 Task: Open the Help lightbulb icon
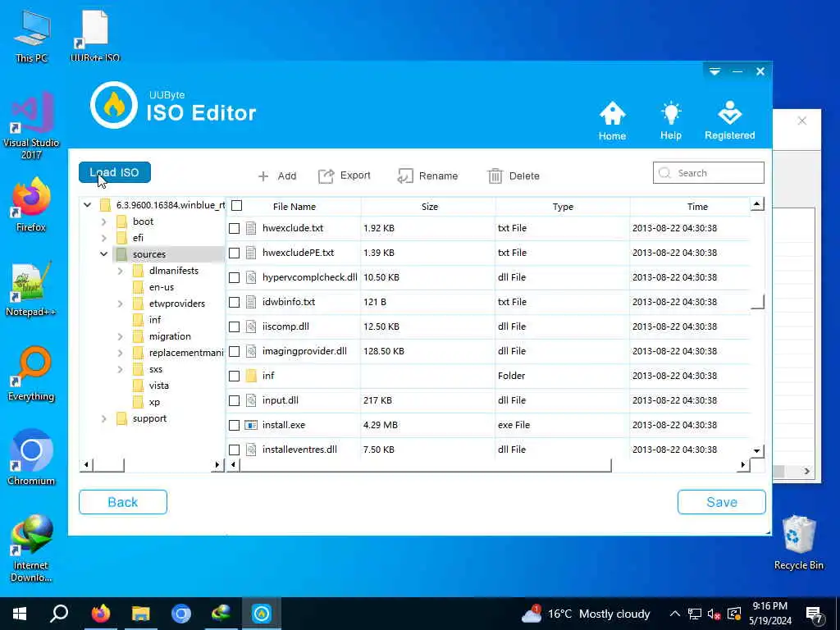(x=671, y=121)
